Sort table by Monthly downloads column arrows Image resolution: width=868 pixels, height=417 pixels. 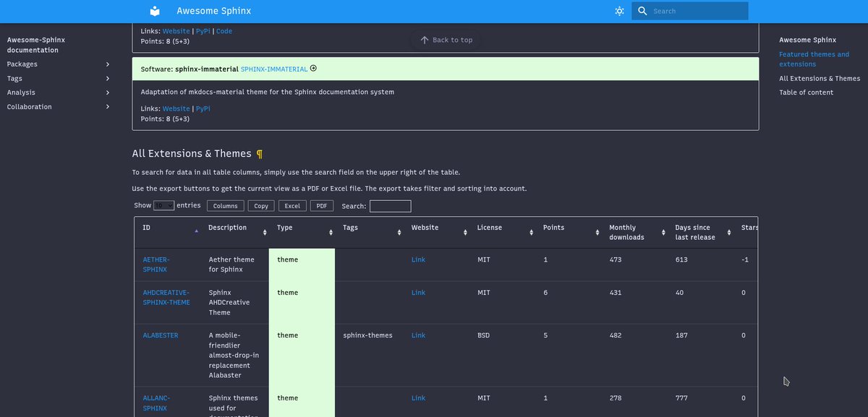click(663, 232)
